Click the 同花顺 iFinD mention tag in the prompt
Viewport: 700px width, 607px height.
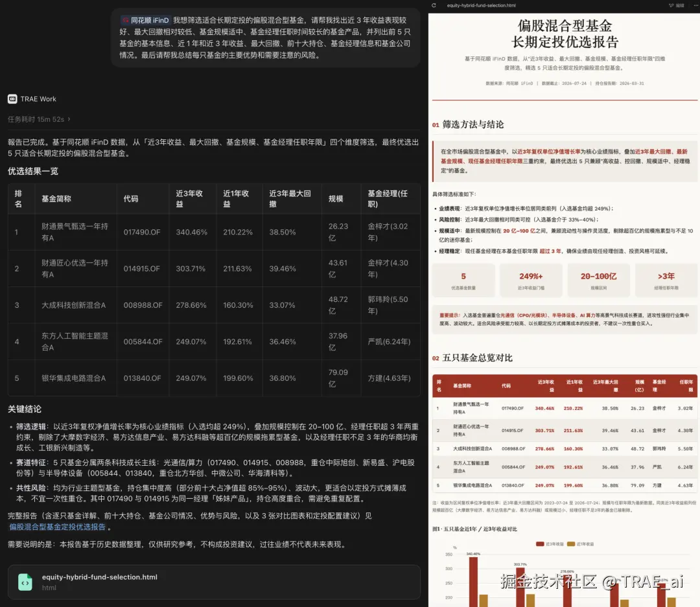click(x=146, y=20)
